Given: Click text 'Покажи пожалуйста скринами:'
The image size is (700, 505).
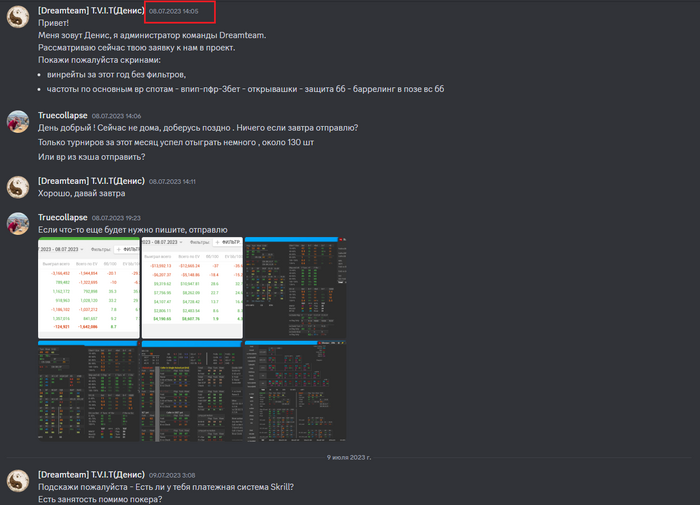Looking at the screenshot, I should pos(99,60).
